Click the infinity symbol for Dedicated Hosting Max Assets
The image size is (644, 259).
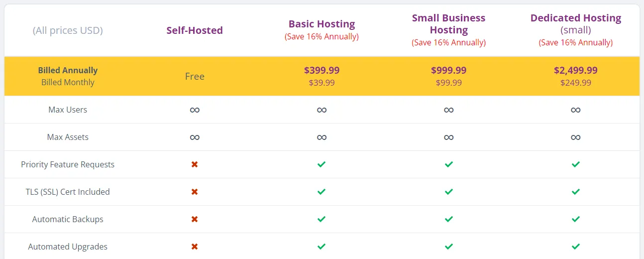576,137
